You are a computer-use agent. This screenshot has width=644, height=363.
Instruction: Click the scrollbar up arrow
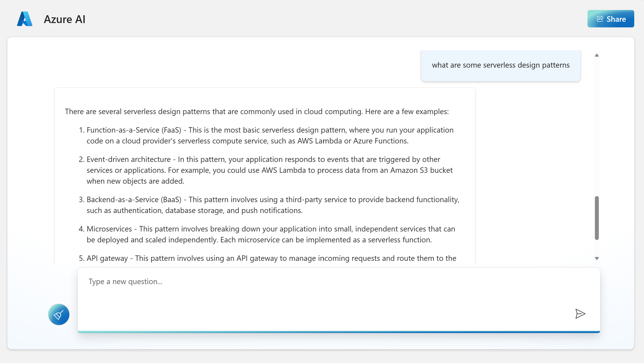click(597, 55)
